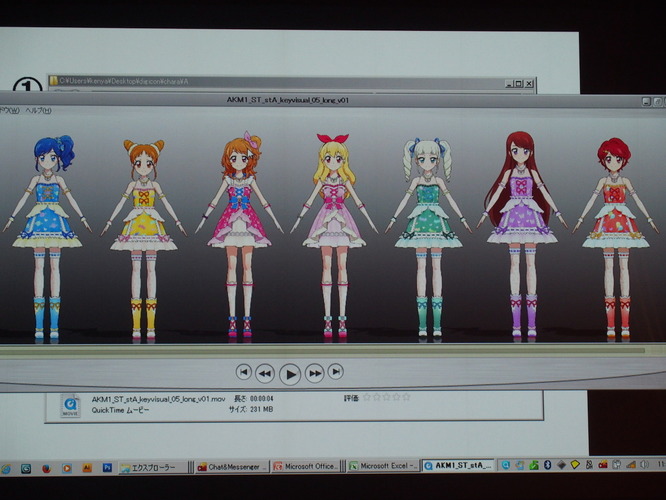Launch Adobe Illustrator from the taskbar
Image resolution: width=666 pixels, height=500 pixels.
tap(87, 468)
